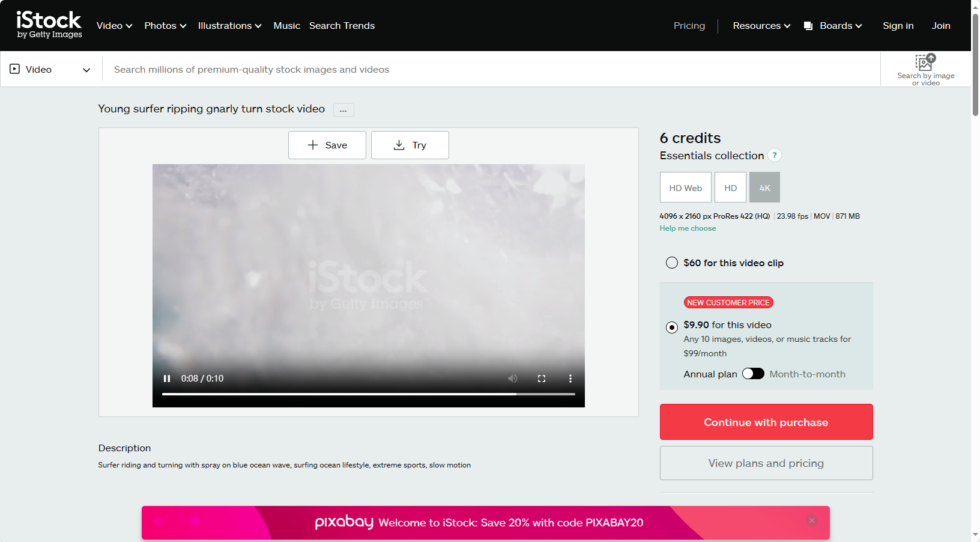The height and width of the screenshot is (542, 980).
Task: Click Continue with purchase
Action: [x=766, y=422]
